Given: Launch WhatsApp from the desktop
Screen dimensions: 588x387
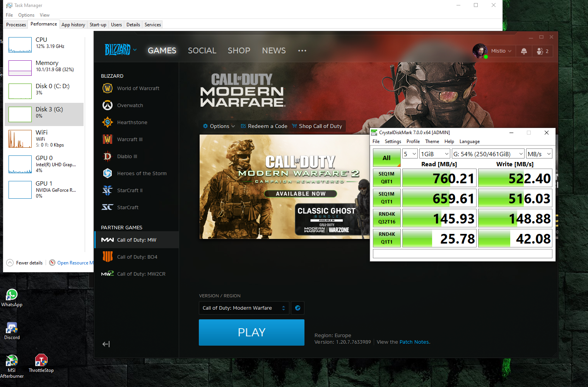Looking at the screenshot, I should point(12,298).
